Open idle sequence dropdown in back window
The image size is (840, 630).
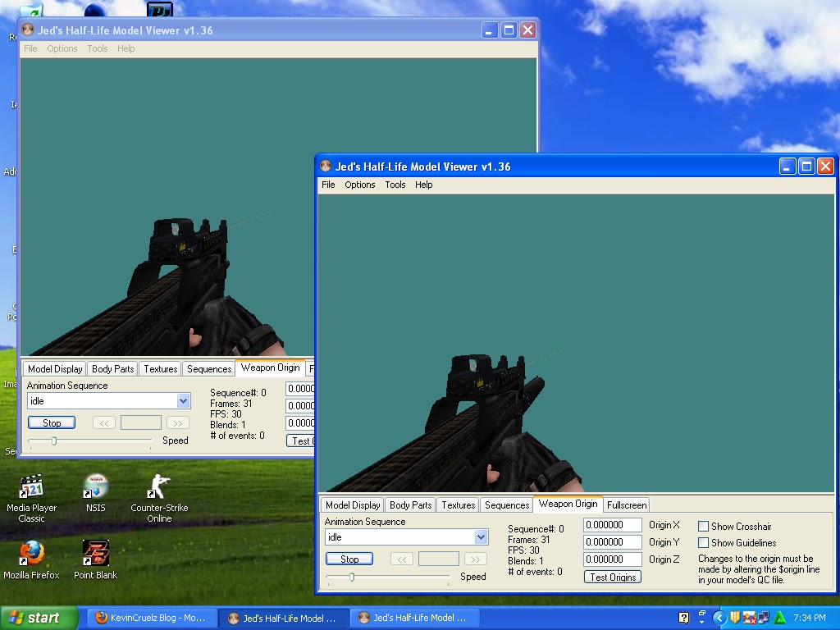pyautogui.click(x=183, y=400)
